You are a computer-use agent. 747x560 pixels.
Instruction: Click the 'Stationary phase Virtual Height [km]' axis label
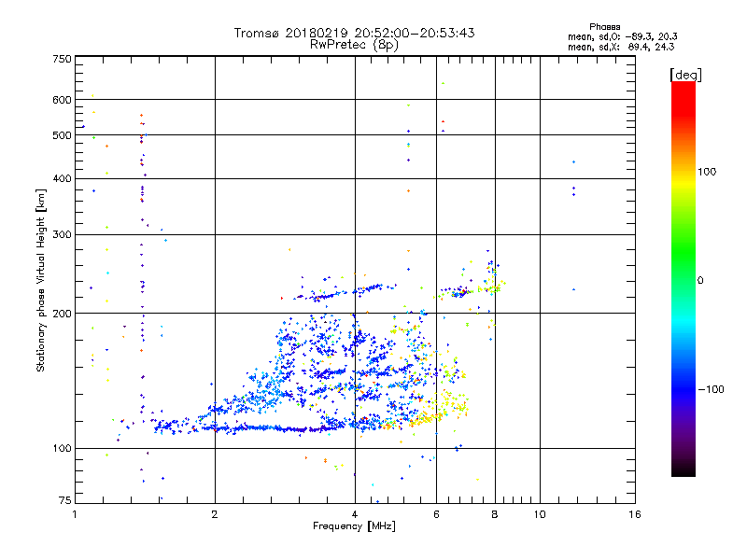41,280
